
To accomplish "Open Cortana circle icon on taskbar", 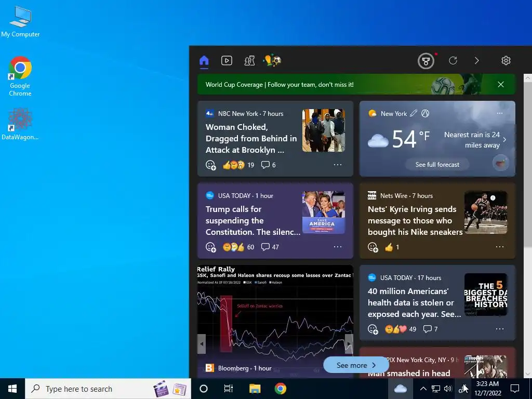I will pos(204,389).
